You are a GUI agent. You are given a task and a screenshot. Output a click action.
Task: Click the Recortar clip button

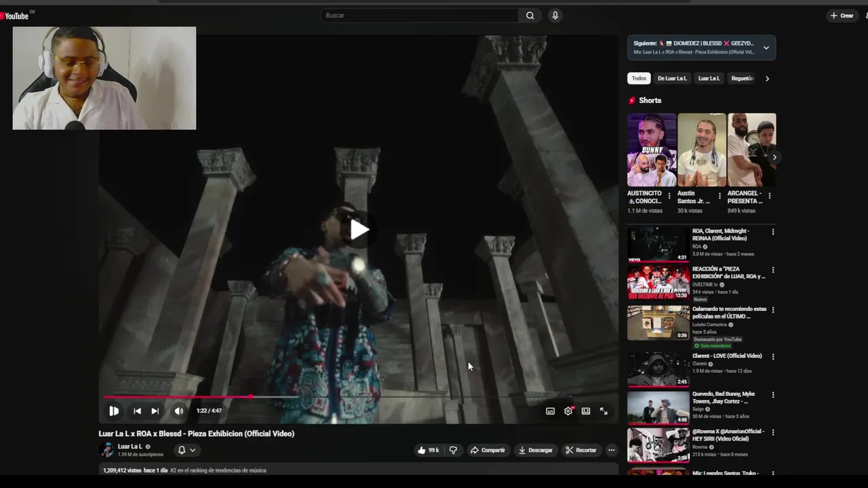point(581,450)
